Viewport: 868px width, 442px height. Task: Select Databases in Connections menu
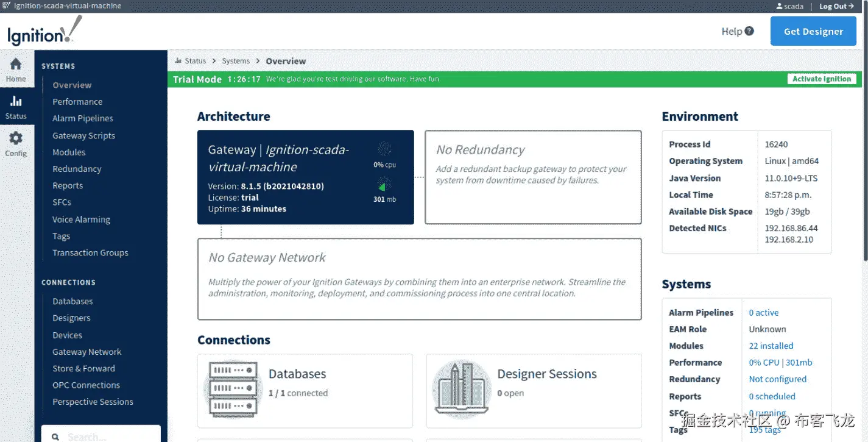click(72, 301)
